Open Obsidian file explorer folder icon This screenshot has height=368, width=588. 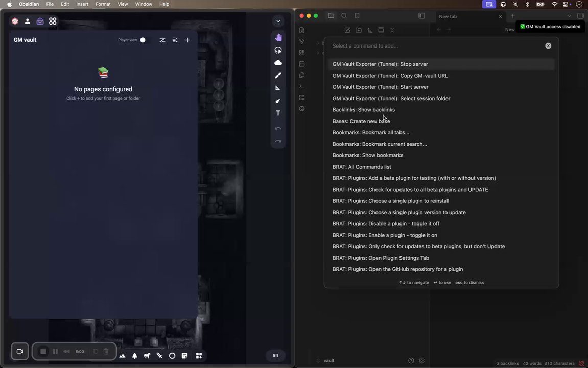click(x=331, y=16)
